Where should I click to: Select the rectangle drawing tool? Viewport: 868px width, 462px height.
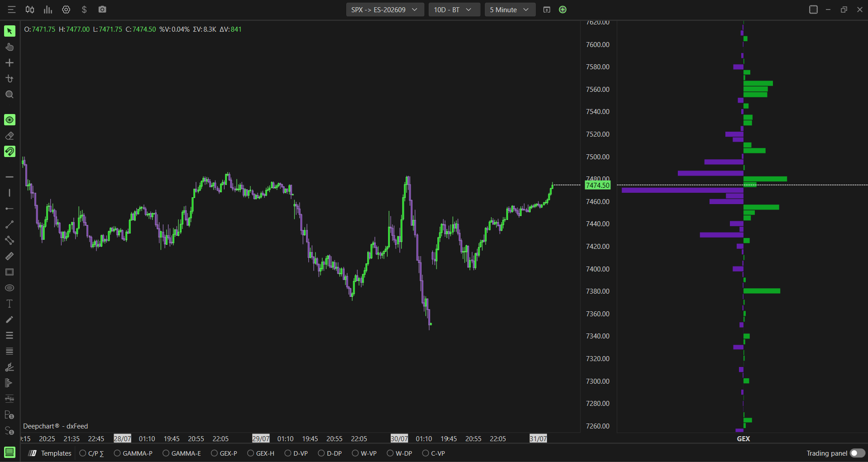(x=10, y=272)
